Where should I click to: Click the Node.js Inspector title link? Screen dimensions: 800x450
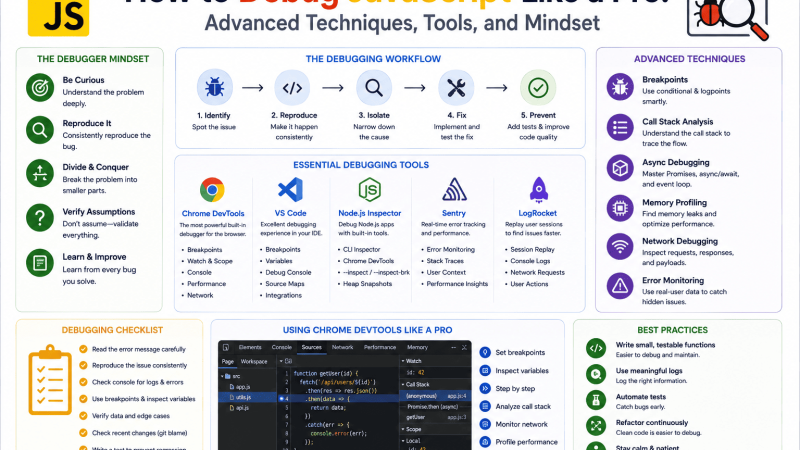pos(370,213)
